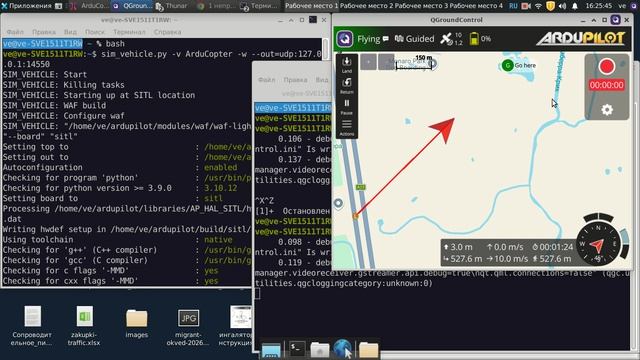
Task: Click the Guided flight mode selector
Action: pyautogui.click(x=415, y=39)
